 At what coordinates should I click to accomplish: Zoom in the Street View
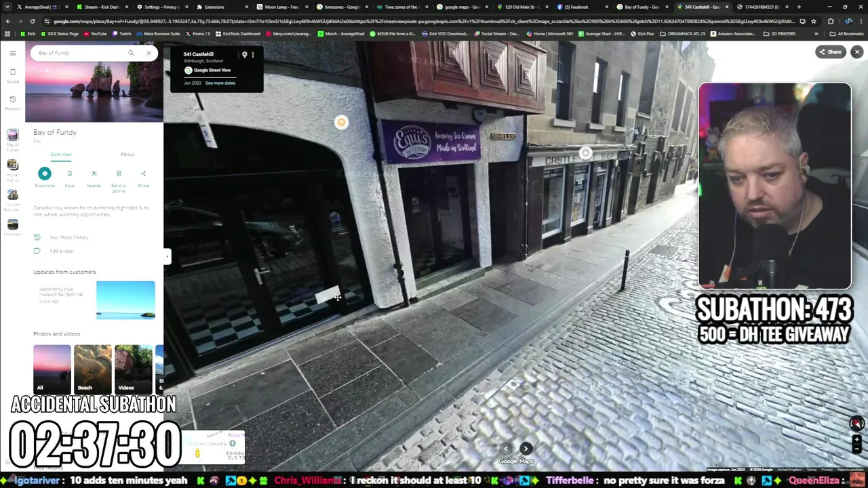[x=856, y=440]
